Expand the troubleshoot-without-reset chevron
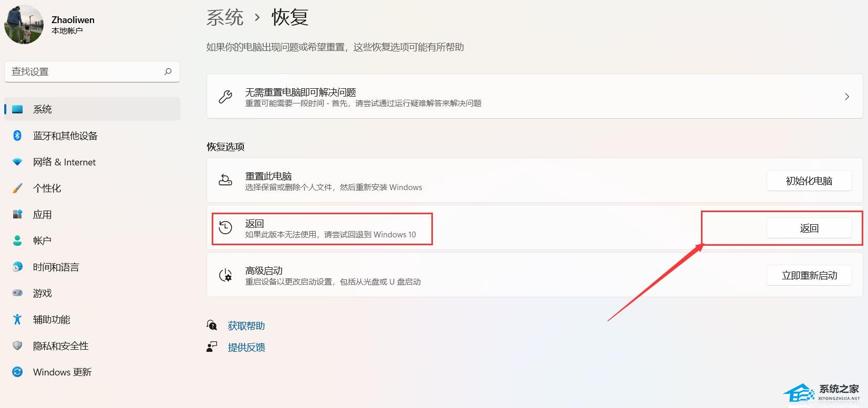The image size is (868, 408). pyautogui.click(x=846, y=97)
